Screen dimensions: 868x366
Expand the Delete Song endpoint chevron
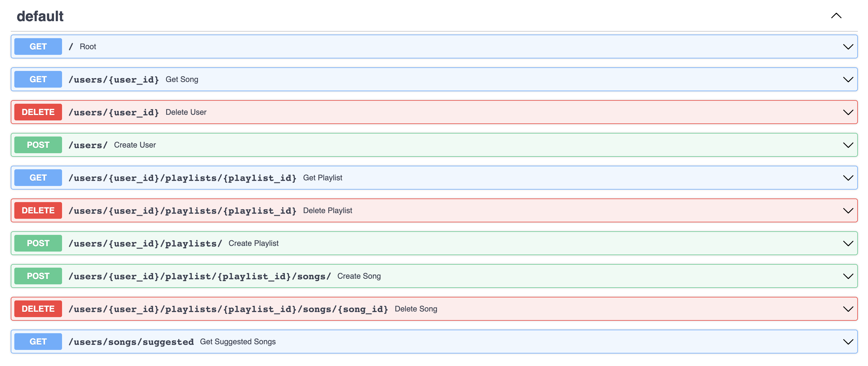click(x=848, y=309)
